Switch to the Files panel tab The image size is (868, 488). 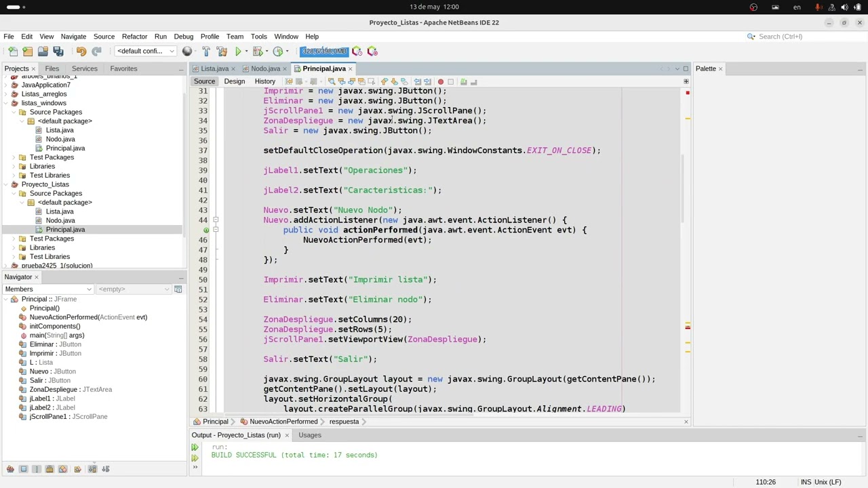52,68
